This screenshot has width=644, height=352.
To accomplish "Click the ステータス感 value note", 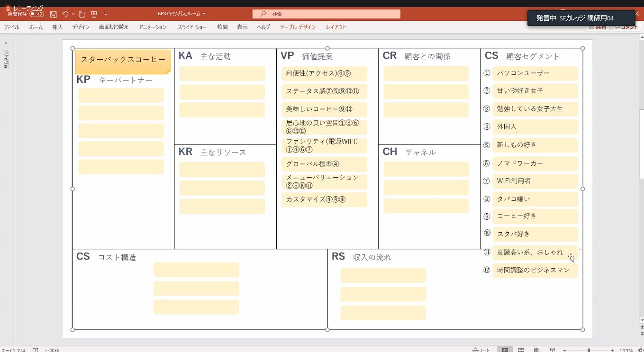I will [324, 91].
